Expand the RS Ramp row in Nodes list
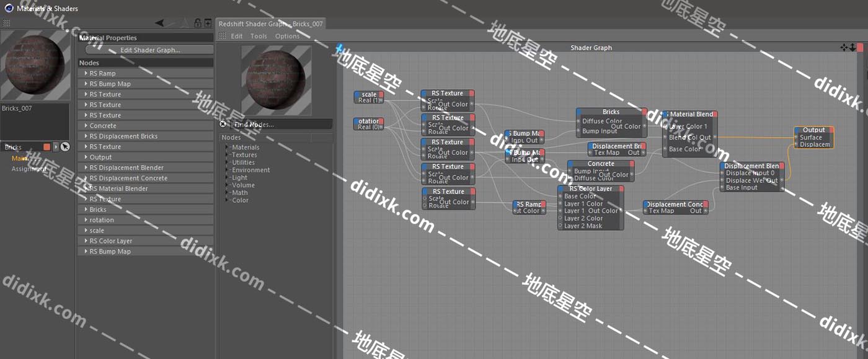Viewport: 868px width, 359px height. click(86, 73)
